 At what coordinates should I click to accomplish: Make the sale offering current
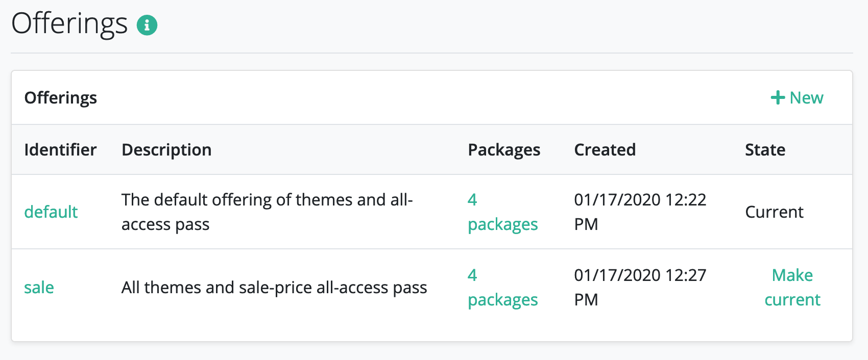pyautogui.click(x=792, y=287)
